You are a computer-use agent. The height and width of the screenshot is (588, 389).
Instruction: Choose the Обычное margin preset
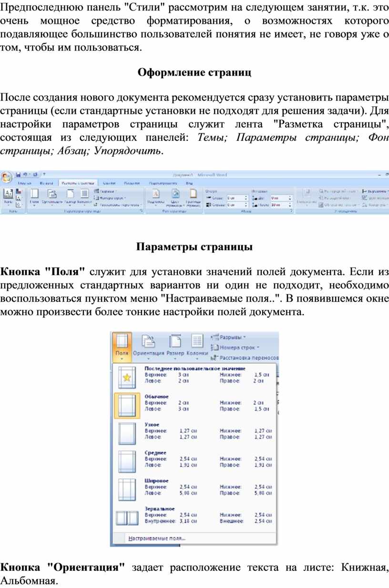click(195, 405)
